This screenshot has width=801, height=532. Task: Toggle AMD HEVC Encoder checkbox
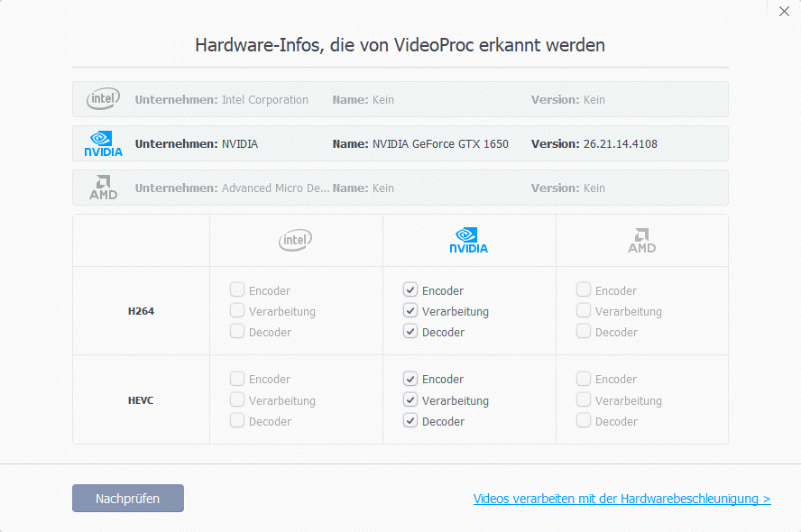coord(584,379)
